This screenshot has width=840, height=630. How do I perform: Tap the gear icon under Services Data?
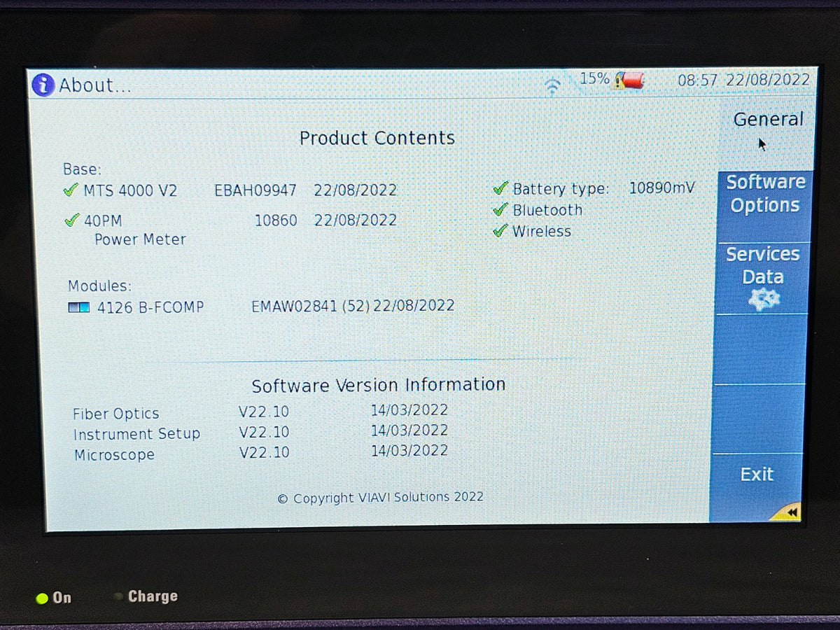[x=764, y=300]
